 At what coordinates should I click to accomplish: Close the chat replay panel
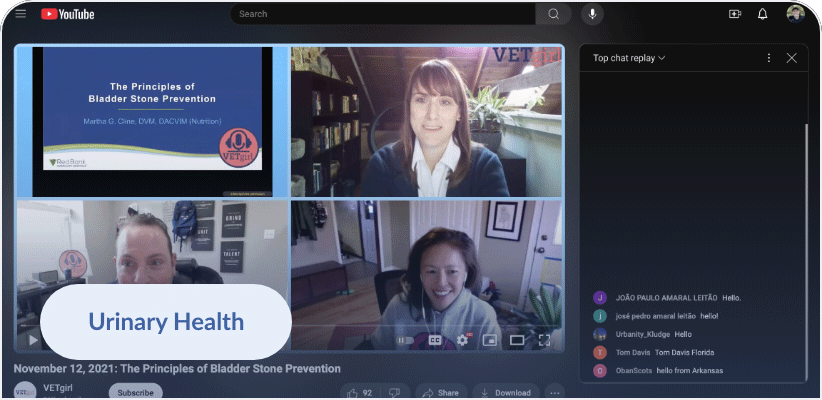(x=792, y=58)
